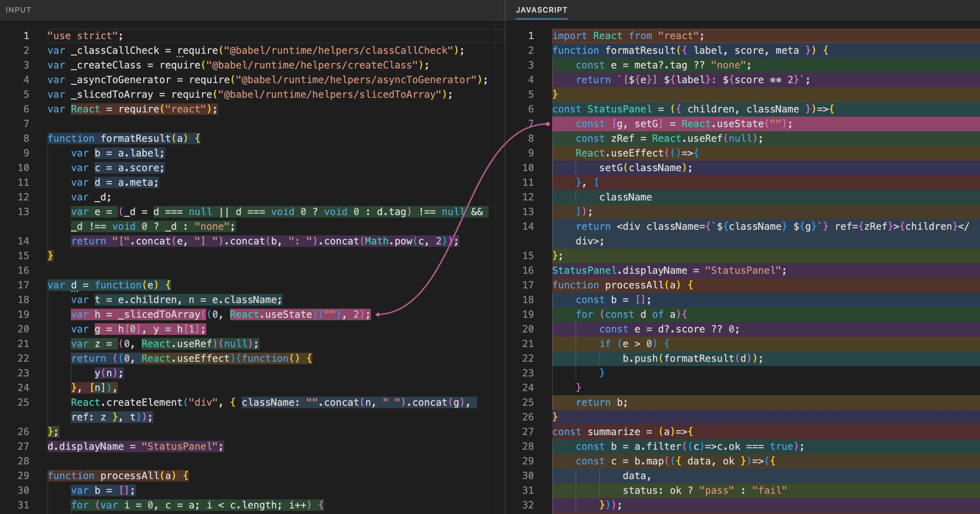
Task: Click d.displayName assignment in the input
Action: coord(135,446)
